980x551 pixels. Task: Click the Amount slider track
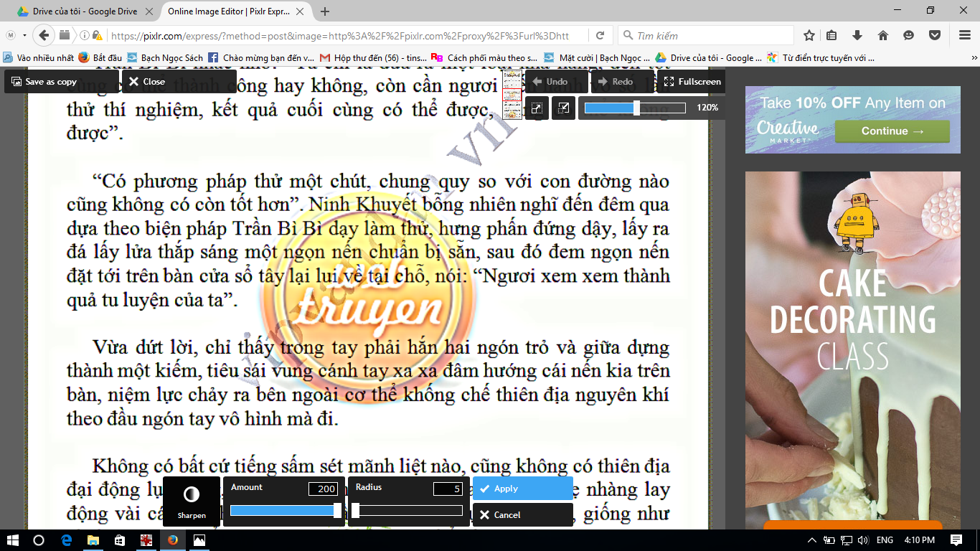point(284,511)
